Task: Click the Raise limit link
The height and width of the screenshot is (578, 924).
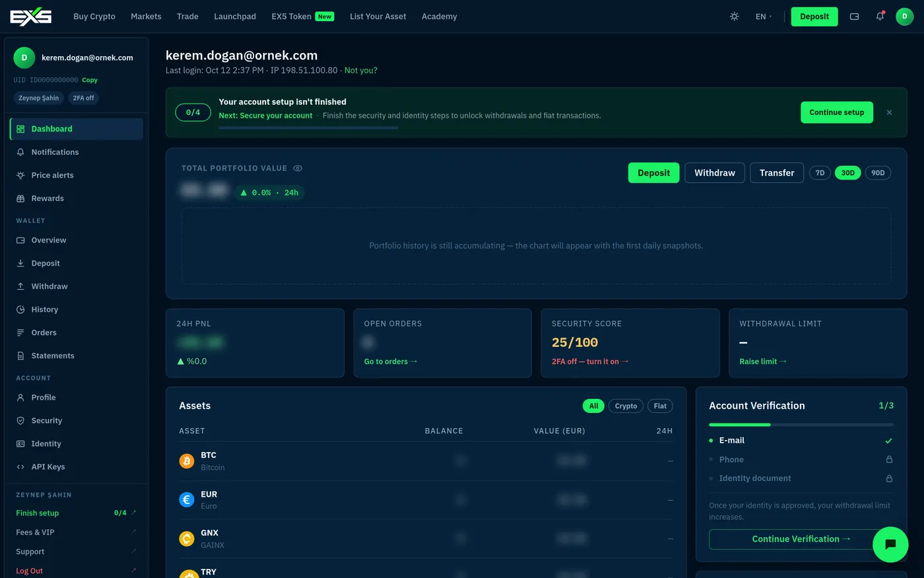Action: pyautogui.click(x=763, y=361)
